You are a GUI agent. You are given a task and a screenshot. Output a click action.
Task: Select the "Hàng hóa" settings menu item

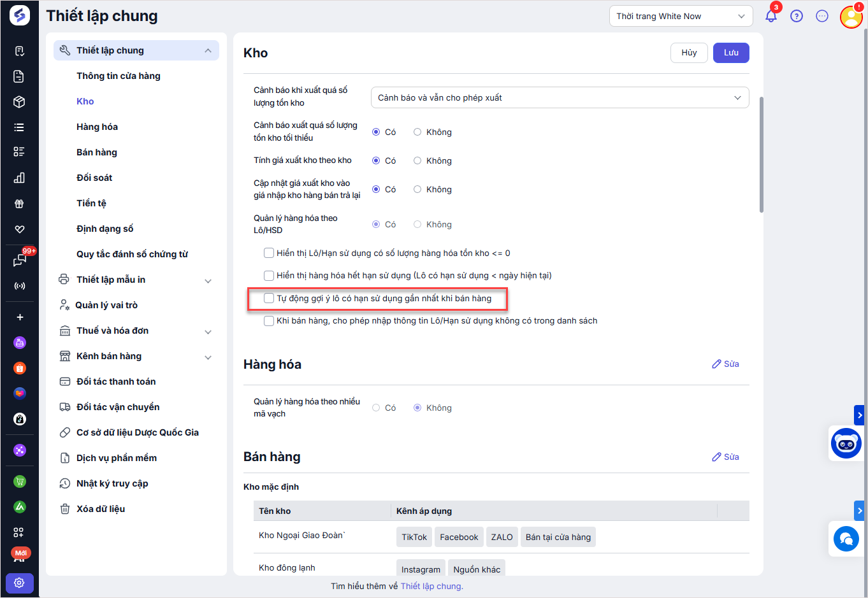(x=97, y=127)
